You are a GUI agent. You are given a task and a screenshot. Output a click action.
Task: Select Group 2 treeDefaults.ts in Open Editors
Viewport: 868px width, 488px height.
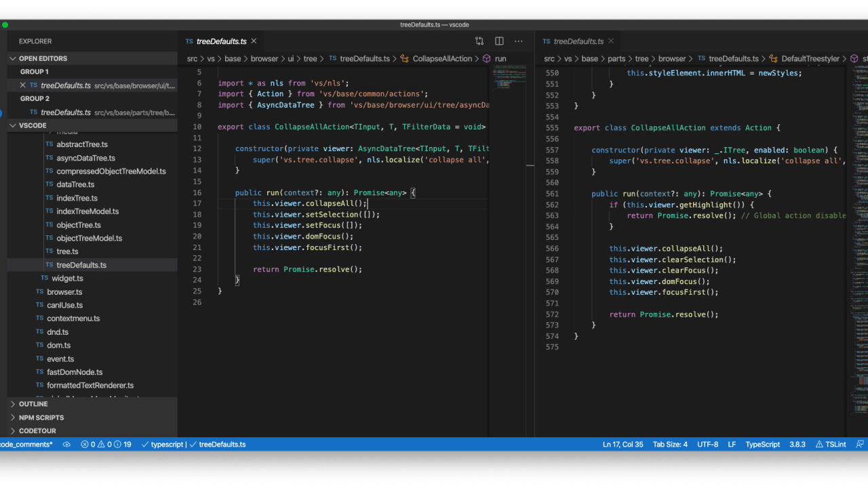pos(92,113)
